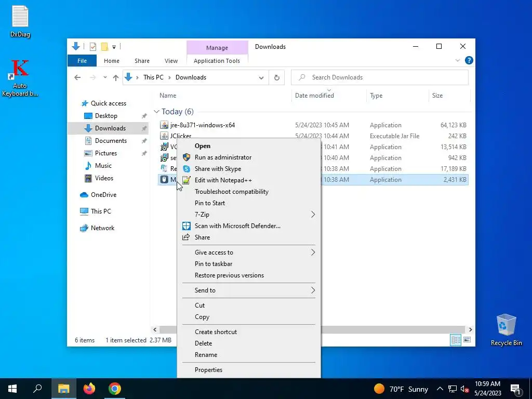
Task: Expand the ribbon using the chevron
Action: point(457,60)
